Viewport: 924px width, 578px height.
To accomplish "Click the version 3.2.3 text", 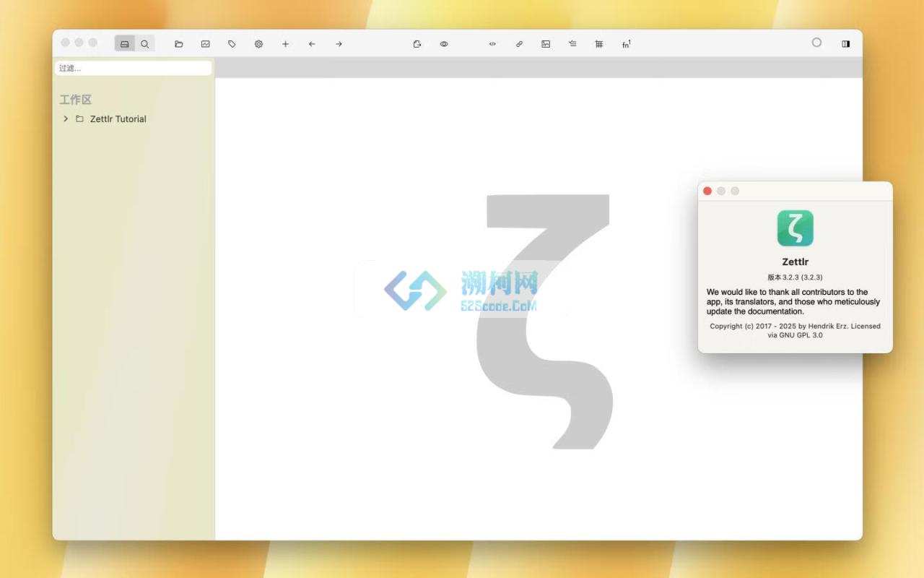I will click(x=795, y=277).
